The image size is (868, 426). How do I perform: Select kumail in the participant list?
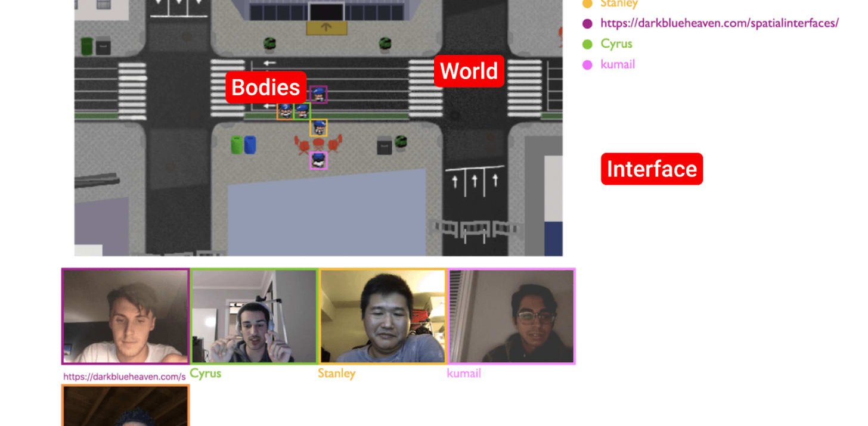pos(618,64)
